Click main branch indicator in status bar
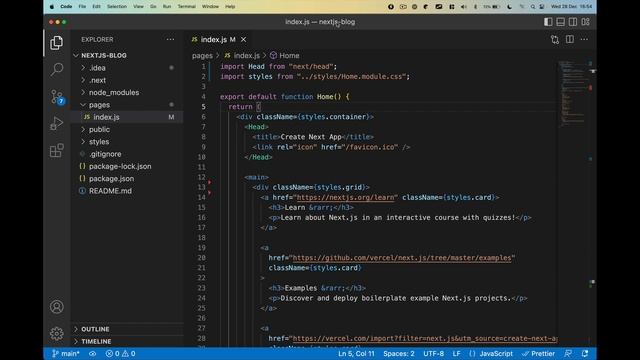 [65, 354]
